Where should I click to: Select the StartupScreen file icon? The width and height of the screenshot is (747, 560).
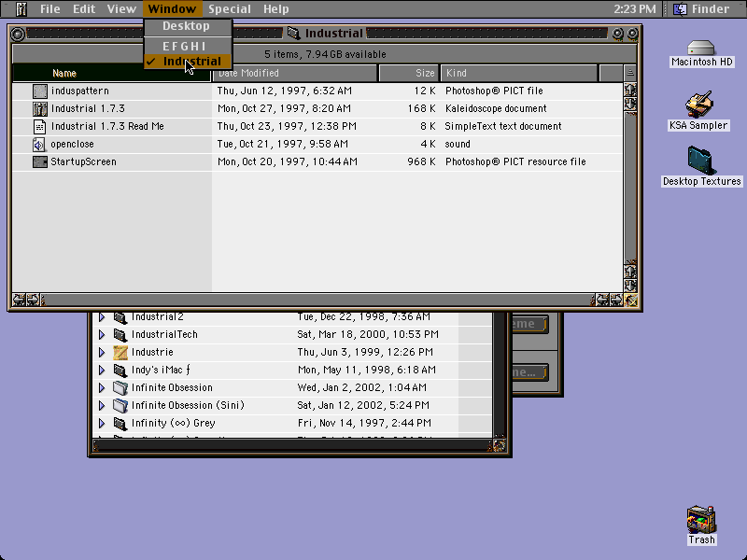[x=40, y=161]
